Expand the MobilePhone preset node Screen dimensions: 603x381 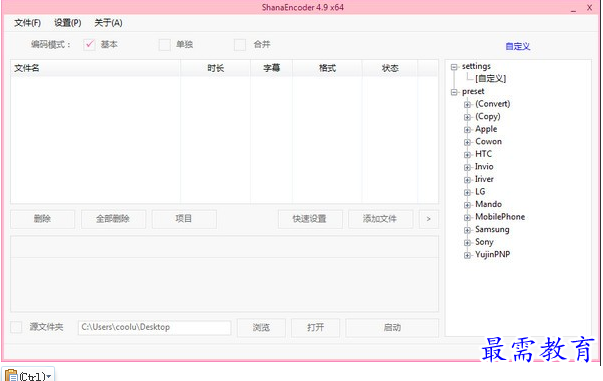coord(467,218)
